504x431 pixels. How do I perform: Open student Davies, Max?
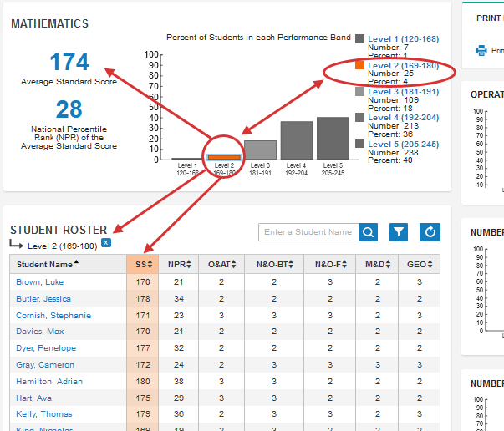(40, 331)
